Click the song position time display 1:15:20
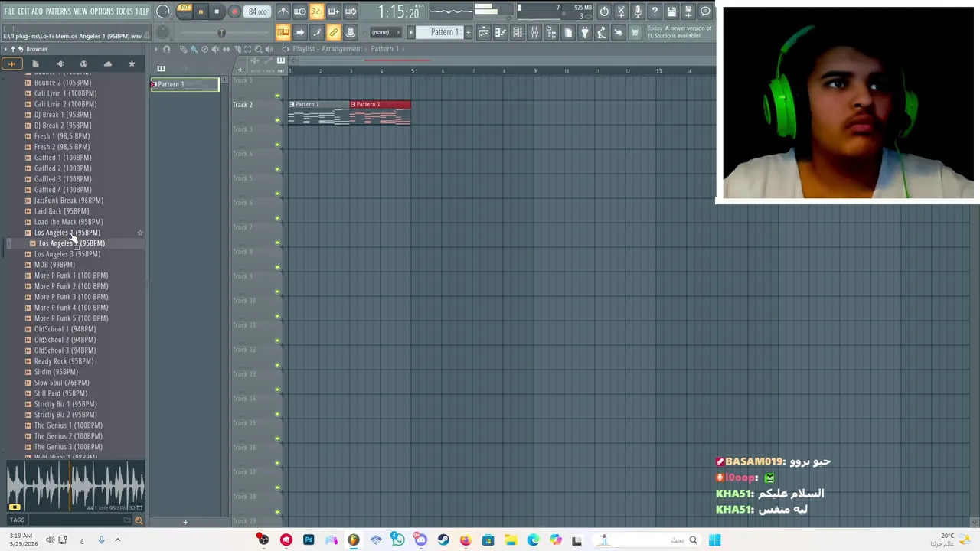Screen dimensions: 980x551 [x=398, y=12]
